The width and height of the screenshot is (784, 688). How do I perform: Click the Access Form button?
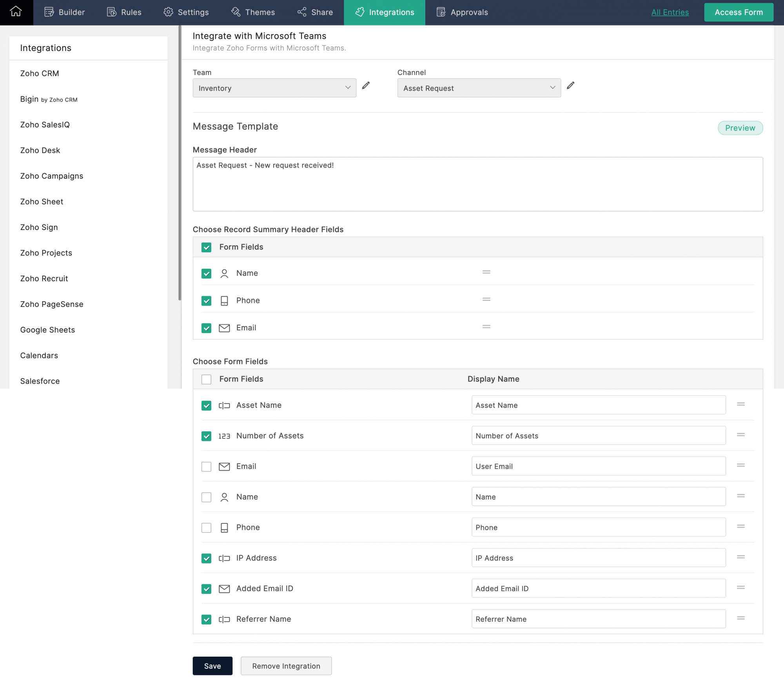coord(739,12)
